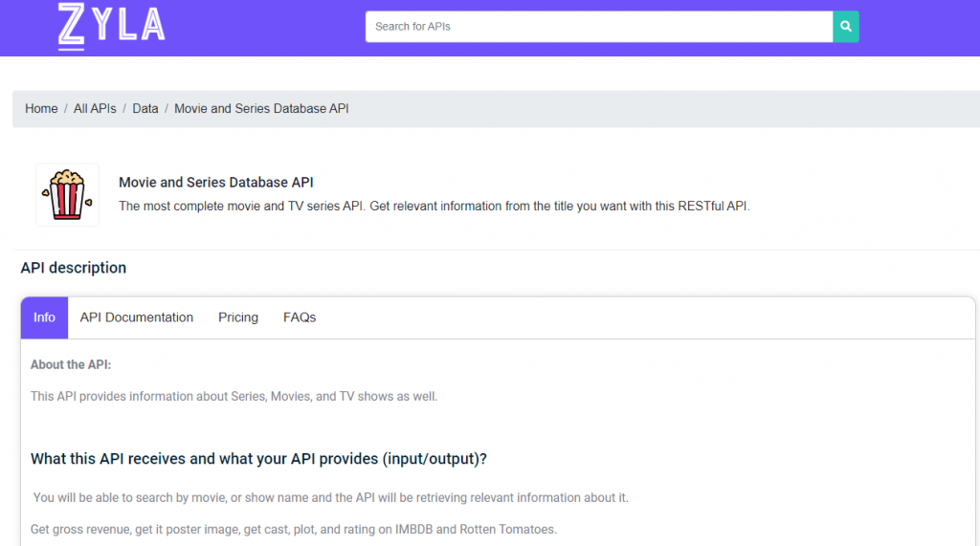Focus the Search for APIs field
Screen dimensions: 980x546
598,27
